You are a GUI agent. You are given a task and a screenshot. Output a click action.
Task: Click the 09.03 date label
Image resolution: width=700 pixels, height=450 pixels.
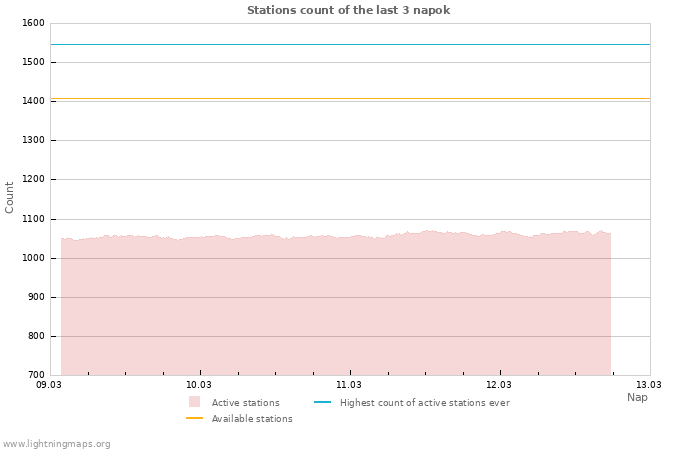[49, 385]
